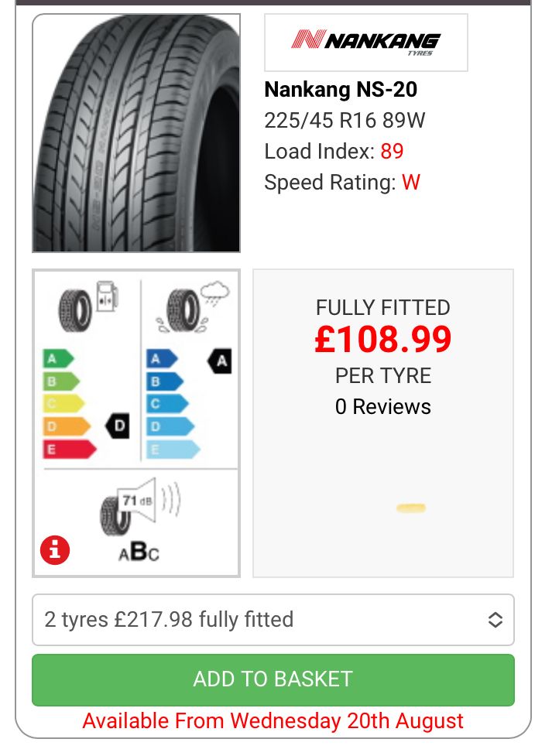Click the black D fuel rating badge
559x756 pixels.
coord(118,426)
